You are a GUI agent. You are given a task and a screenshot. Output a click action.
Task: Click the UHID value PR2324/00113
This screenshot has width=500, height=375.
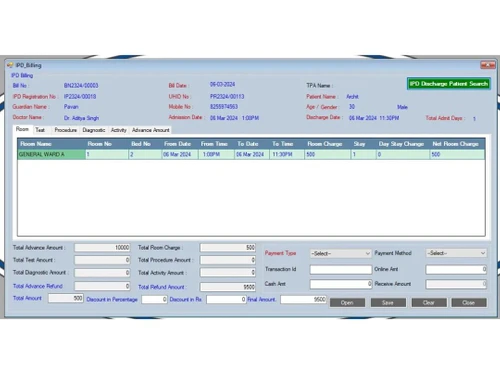click(x=227, y=97)
